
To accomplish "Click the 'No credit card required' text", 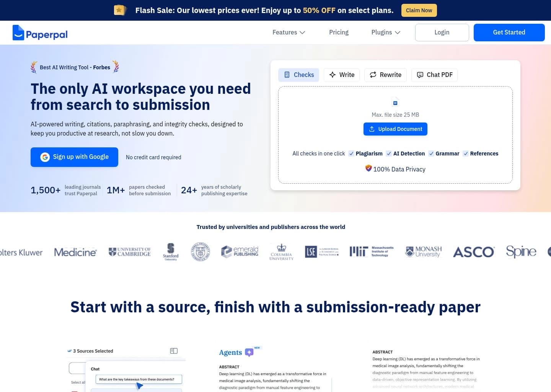I will pyautogui.click(x=153, y=157).
